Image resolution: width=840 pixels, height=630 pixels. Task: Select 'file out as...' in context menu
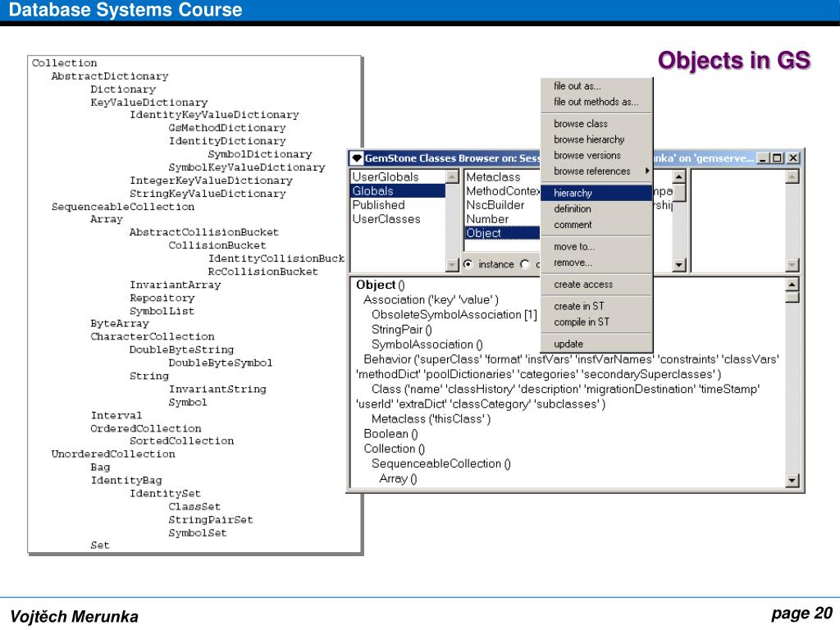tap(577, 85)
